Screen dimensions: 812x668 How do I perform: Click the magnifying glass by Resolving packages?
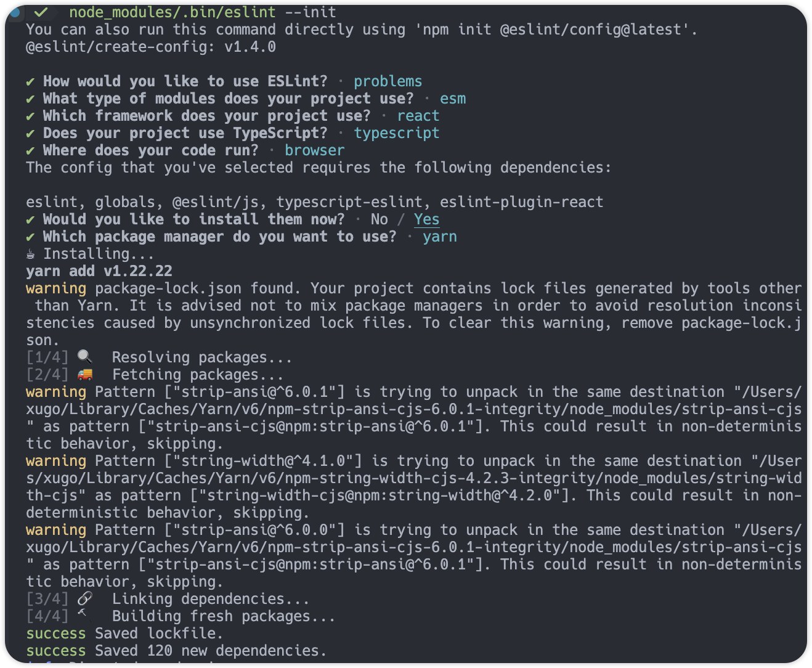(84, 357)
